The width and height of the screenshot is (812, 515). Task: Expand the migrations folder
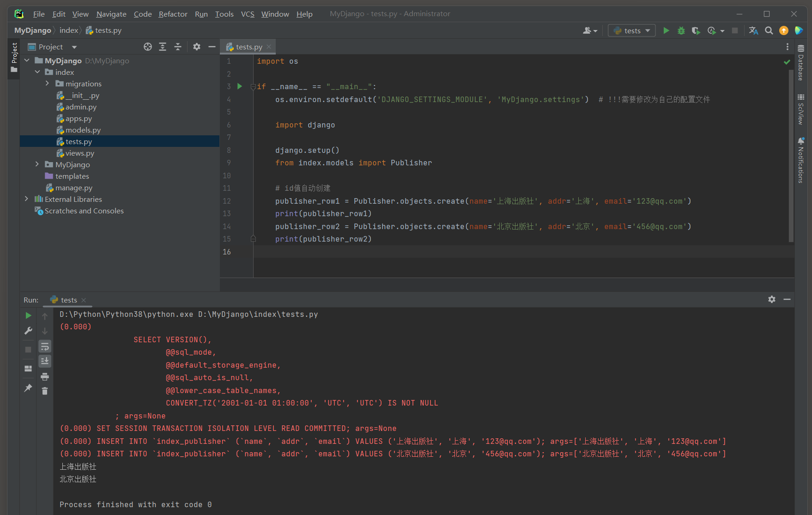[x=47, y=84]
